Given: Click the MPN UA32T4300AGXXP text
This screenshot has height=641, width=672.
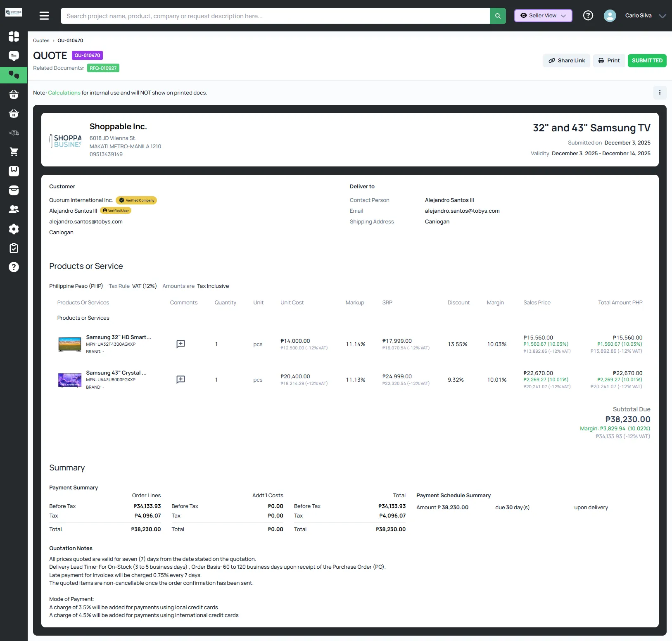Looking at the screenshot, I should [111, 344].
